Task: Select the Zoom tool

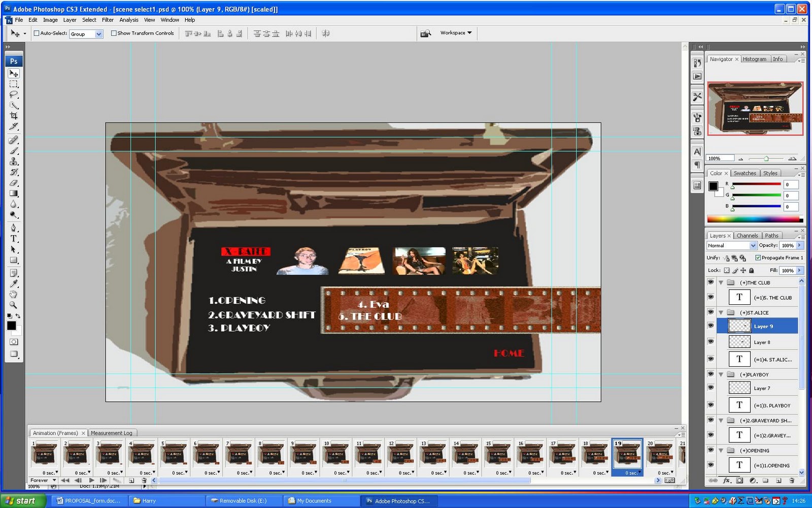Action: coord(14,305)
